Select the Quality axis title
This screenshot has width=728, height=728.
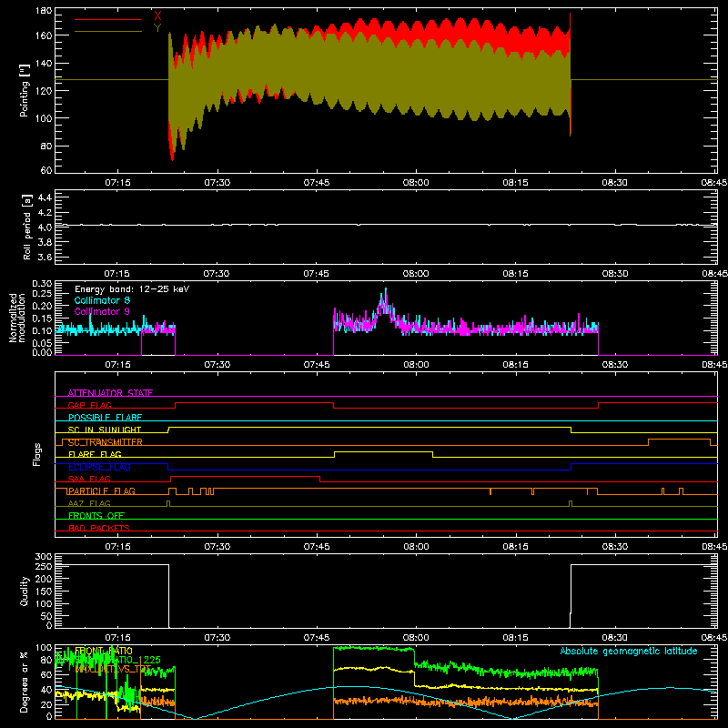pos(25,591)
